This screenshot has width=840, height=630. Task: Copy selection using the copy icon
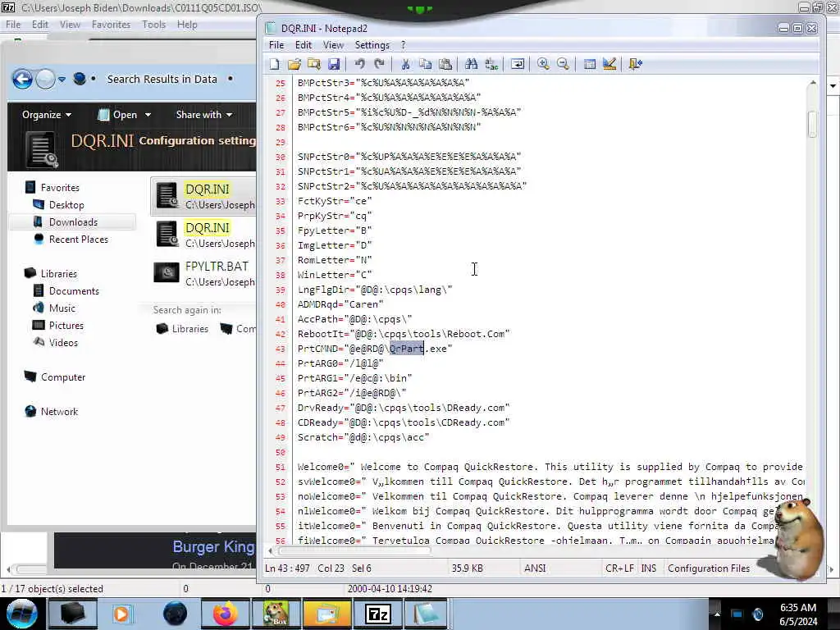point(426,64)
